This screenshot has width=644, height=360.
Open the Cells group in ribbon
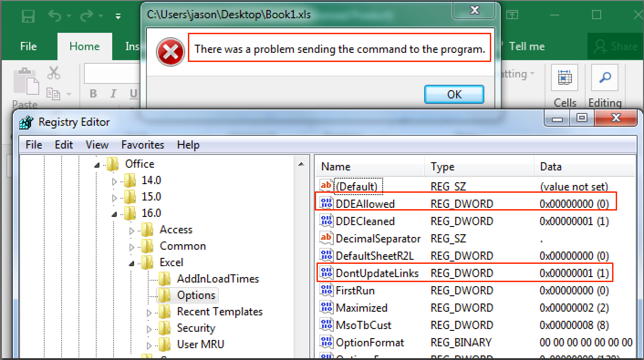click(565, 86)
